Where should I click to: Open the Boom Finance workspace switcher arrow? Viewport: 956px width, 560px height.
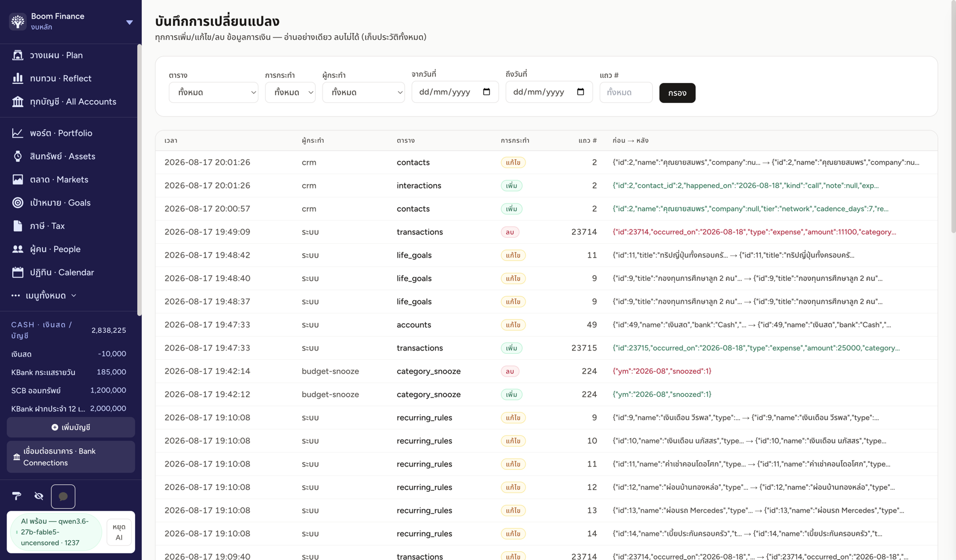click(x=129, y=22)
